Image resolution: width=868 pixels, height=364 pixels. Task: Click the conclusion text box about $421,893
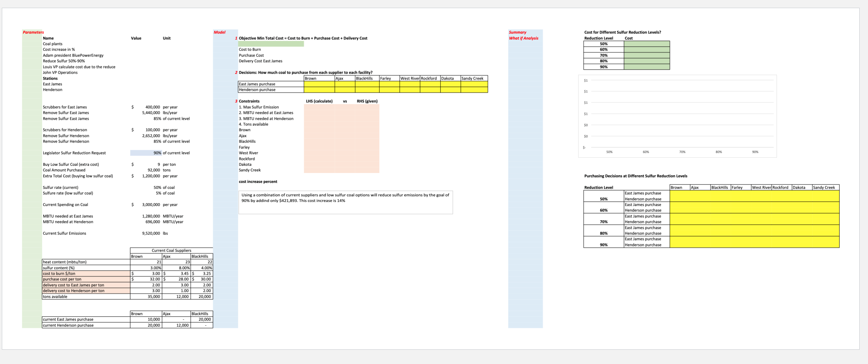(x=346, y=203)
